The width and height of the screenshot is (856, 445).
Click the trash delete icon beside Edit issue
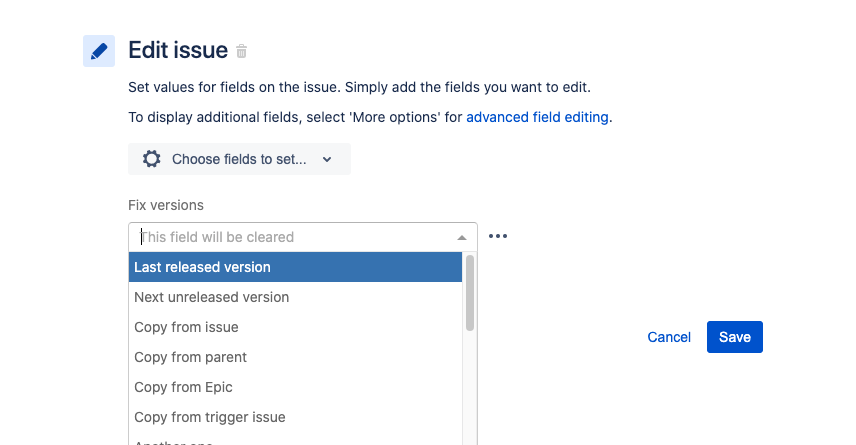pos(242,51)
